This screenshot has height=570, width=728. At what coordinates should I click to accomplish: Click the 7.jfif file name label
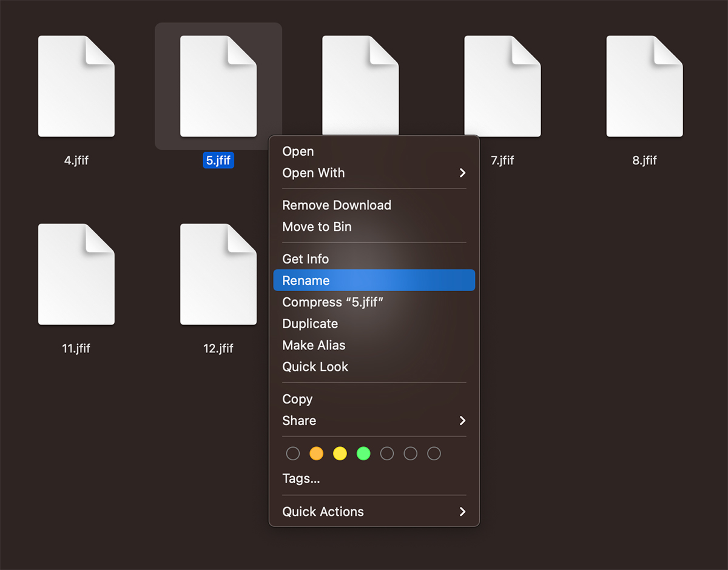502,161
